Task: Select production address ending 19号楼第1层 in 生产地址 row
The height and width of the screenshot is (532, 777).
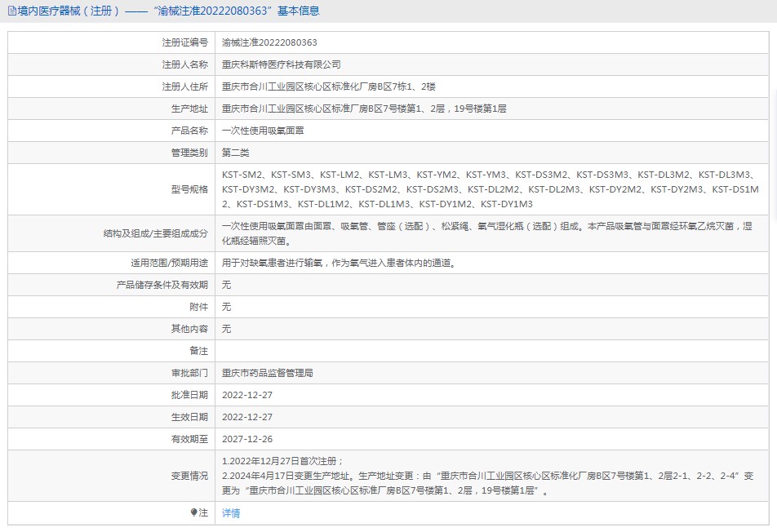Action: pyautogui.click(x=364, y=109)
